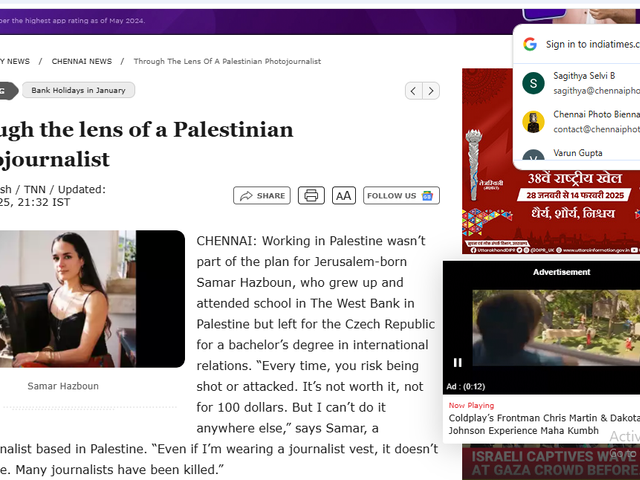Click the Follow Us Google News button

click(401, 196)
